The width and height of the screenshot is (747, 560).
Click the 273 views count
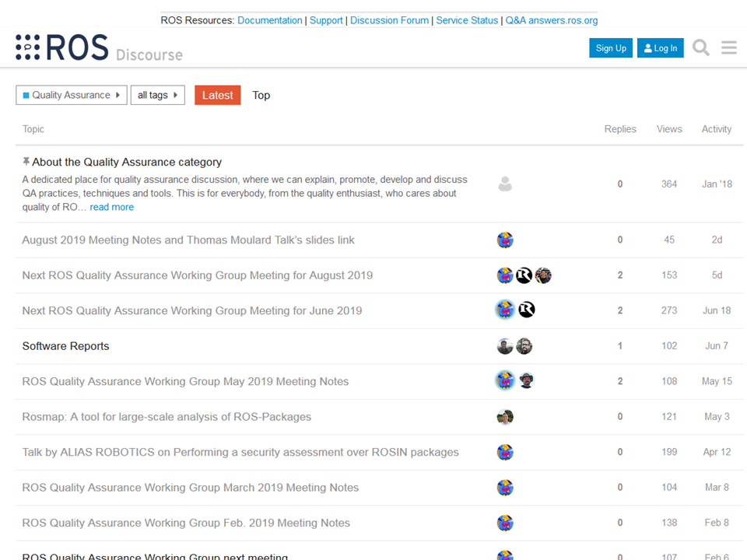(x=669, y=310)
